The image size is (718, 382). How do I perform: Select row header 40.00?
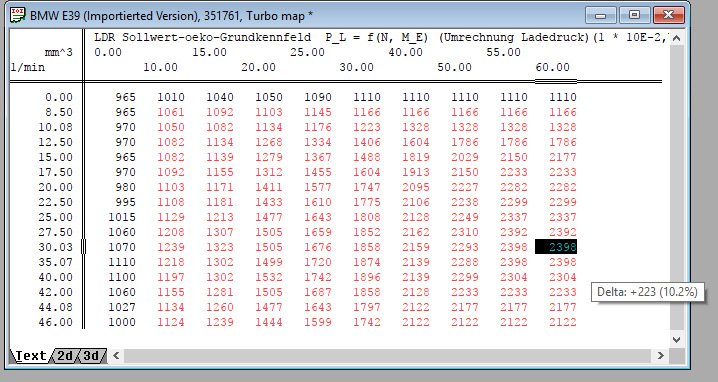click(55, 277)
